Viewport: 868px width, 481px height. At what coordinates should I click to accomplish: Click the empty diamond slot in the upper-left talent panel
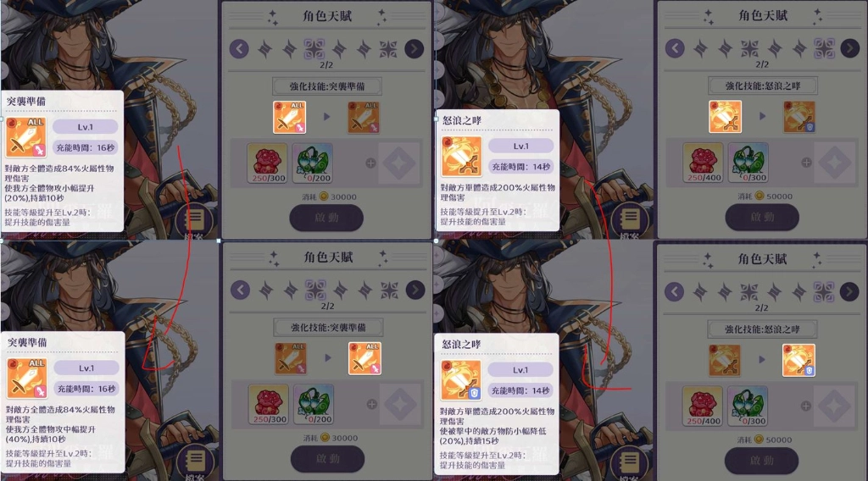point(400,163)
